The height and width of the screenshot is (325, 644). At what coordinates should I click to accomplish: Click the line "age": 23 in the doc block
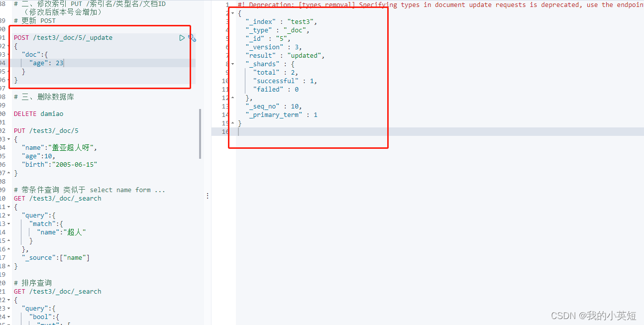[x=46, y=63]
